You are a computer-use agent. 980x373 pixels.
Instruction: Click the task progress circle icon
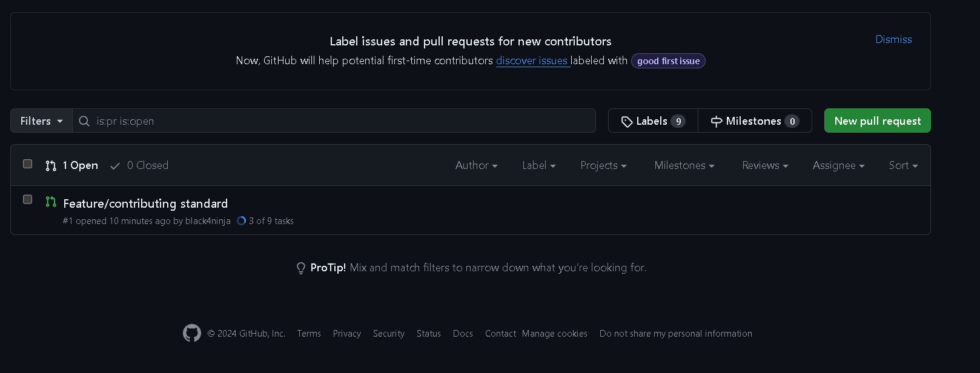tap(241, 221)
